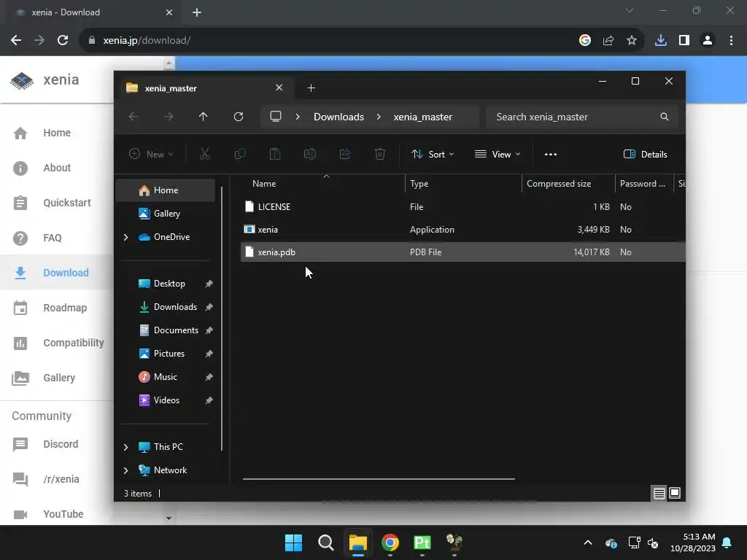Click the back arrow in File Explorer
747x560 pixels.
pyautogui.click(x=133, y=117)
